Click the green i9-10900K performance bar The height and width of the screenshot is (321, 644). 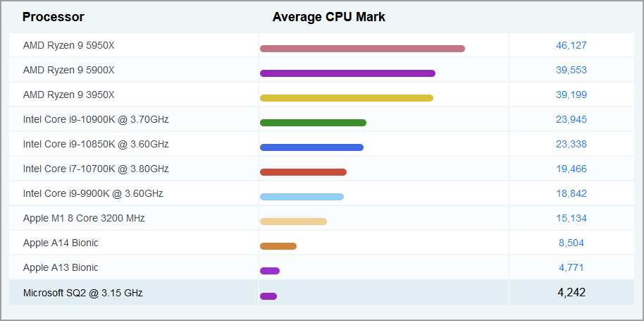(x=313, y=123)
